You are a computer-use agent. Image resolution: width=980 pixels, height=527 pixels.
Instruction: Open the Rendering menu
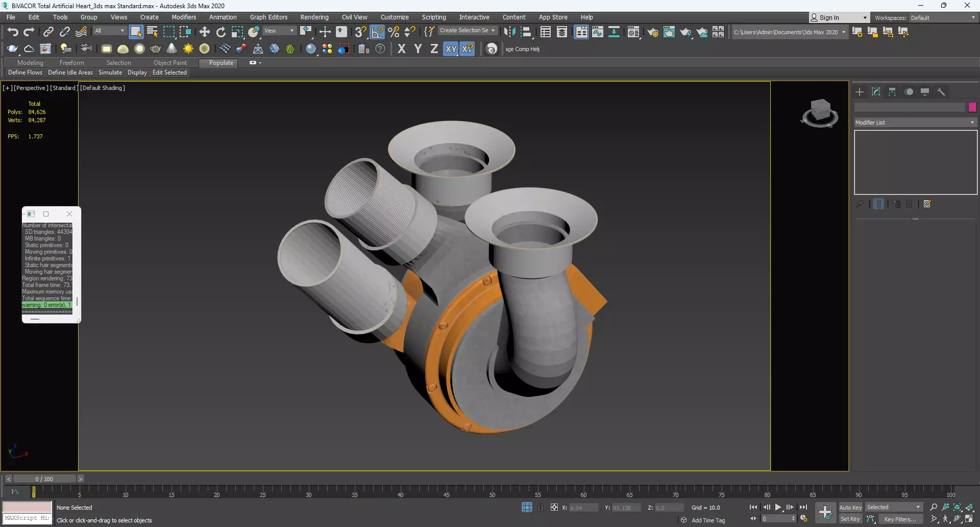click(314, 17)
